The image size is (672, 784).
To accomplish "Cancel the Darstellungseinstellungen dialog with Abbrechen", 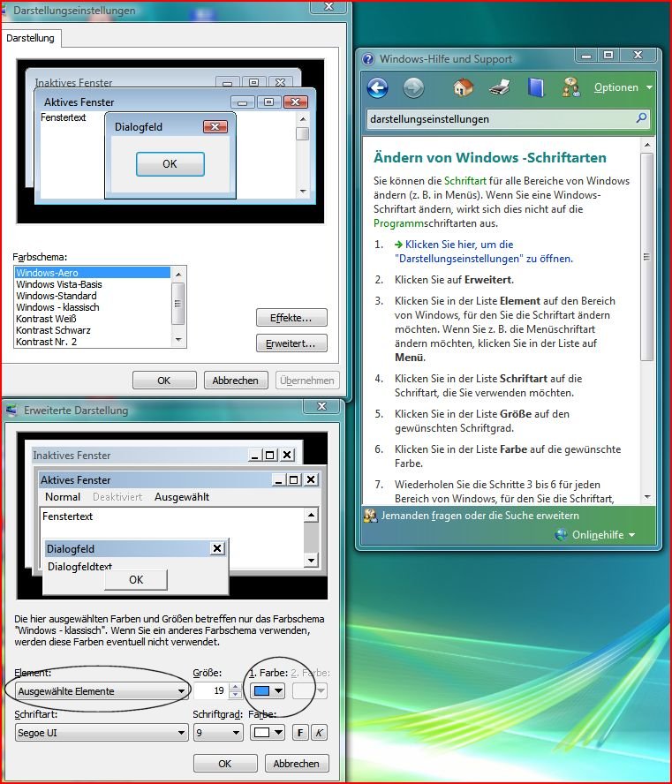I will pyautogui.click(x=236, y=381).
